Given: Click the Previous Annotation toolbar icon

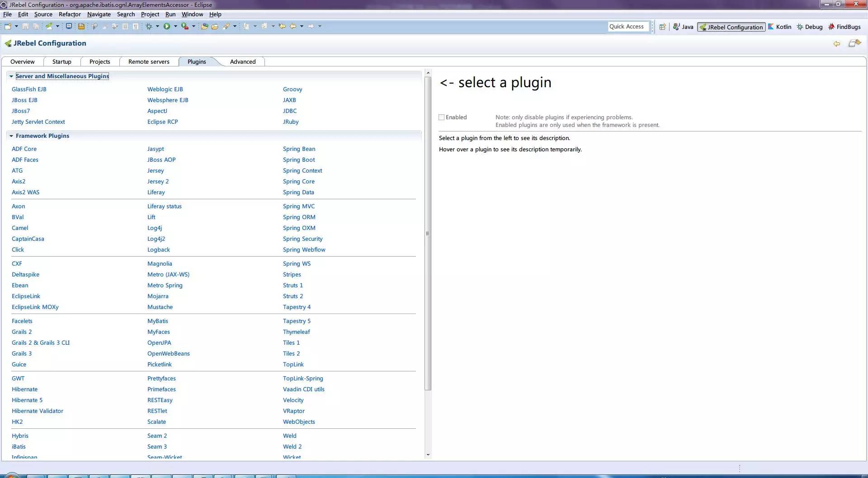Looking at the screenshot, I should point(264,26).
